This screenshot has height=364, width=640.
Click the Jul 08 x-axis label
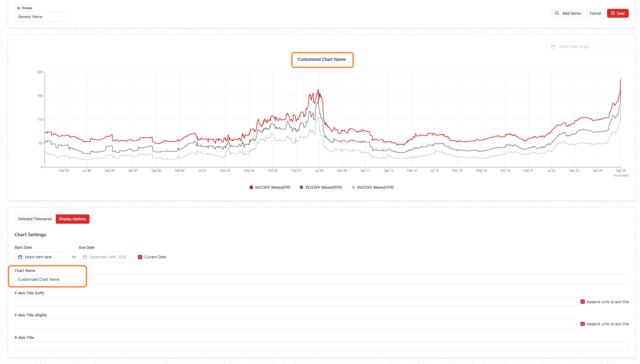pos(319,171)
